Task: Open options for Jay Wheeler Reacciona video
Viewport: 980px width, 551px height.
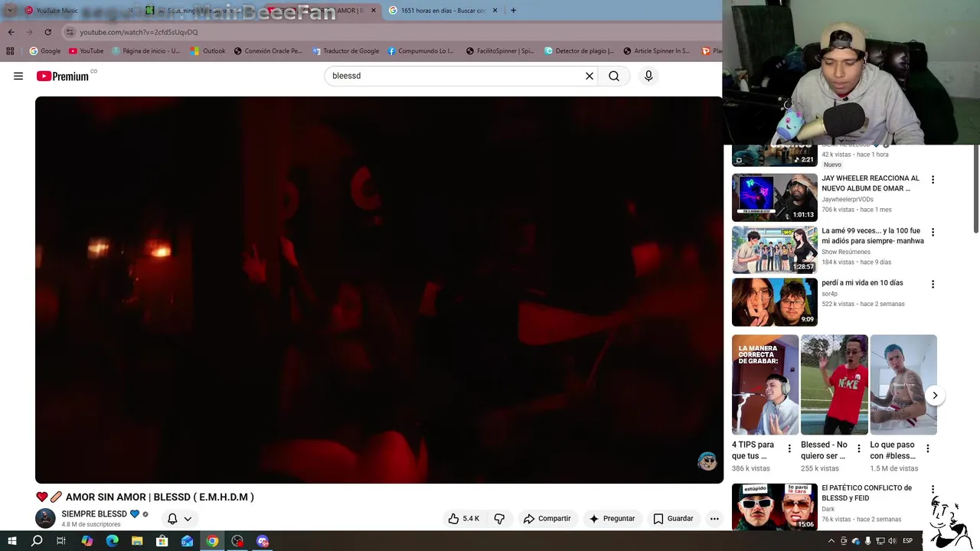Action: (933, 180)
